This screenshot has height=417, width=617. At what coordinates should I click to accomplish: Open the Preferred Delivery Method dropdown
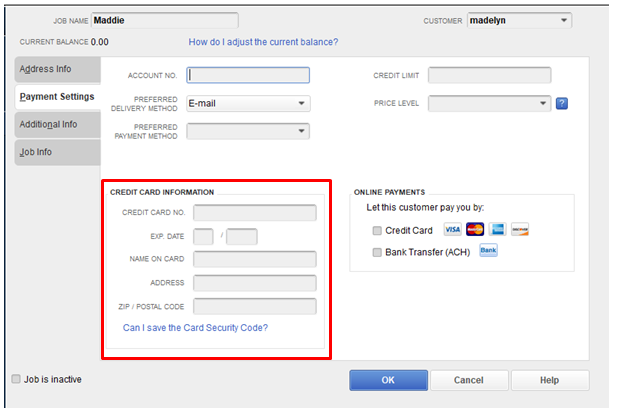[x=248, y=103]
